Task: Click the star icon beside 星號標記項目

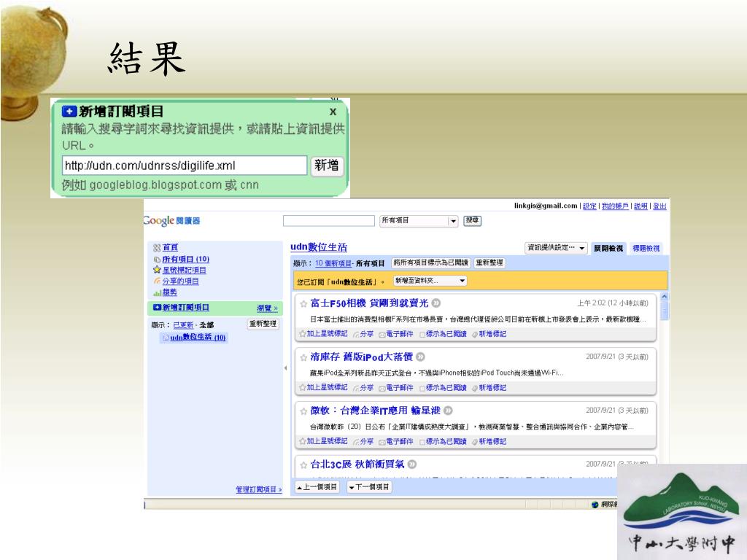Action: (x=157, y=270)
